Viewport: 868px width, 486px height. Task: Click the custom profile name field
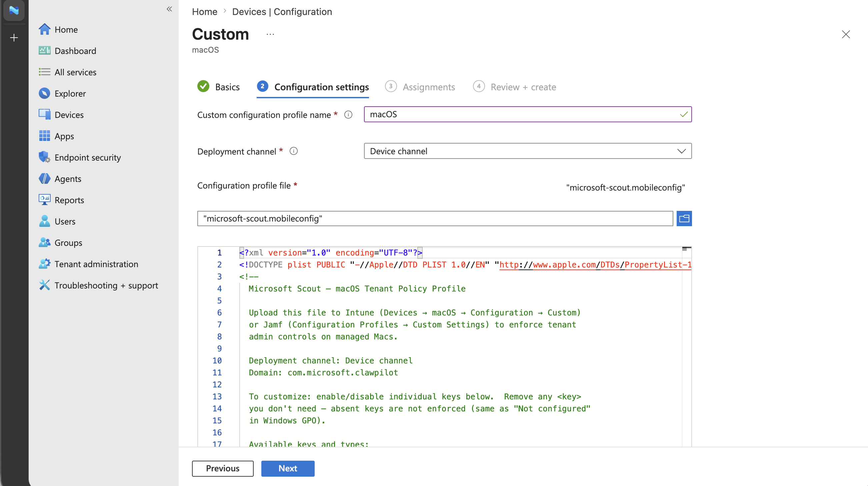528,115
